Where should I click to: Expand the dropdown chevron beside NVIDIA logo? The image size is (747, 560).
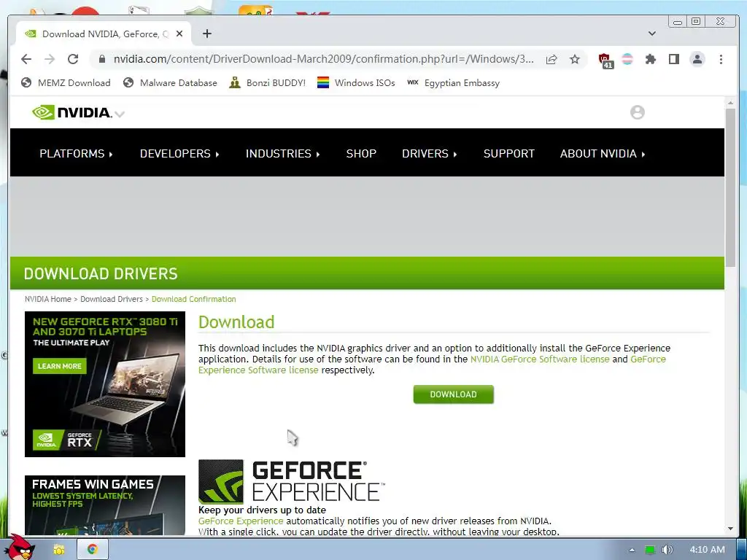(x=120, y=114)
